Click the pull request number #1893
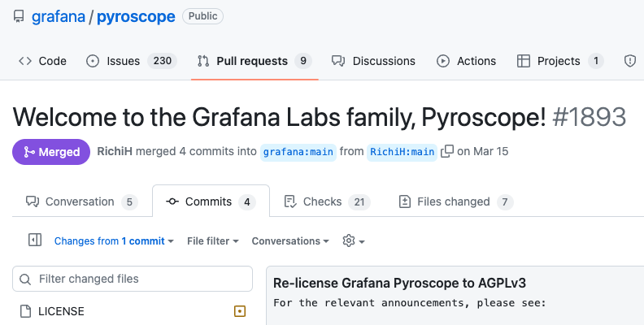Screen dimensions: 644x325 [590, 117]
